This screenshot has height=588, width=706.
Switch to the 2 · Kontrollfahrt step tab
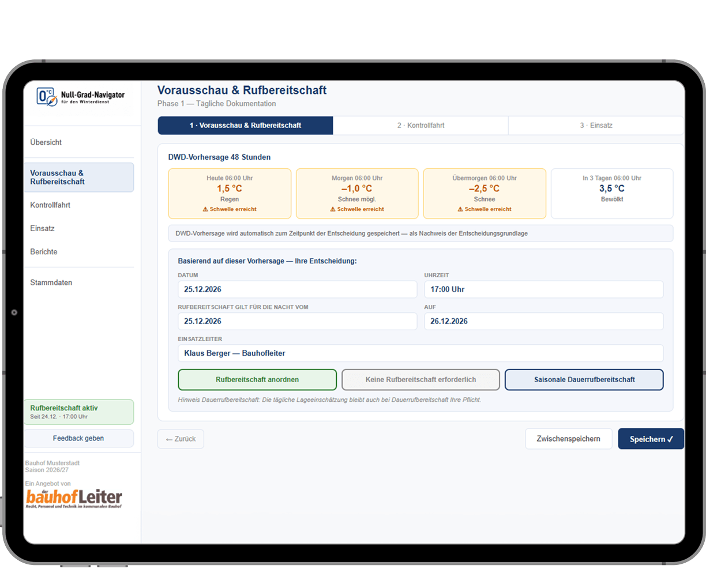(420, 125)
